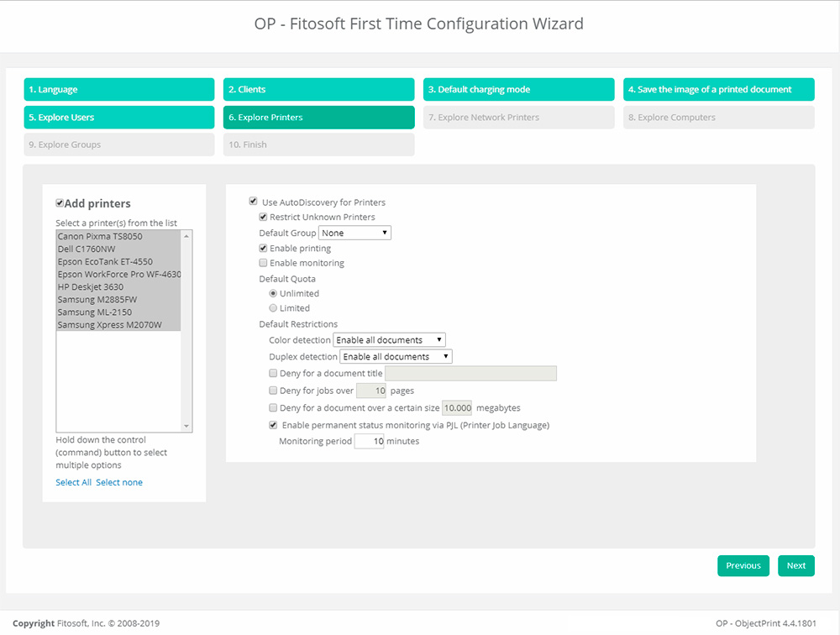This screenshot has height=635, width=840.
Task: Click the Monitoring period minutes field
Action: [x=369, y=441]
